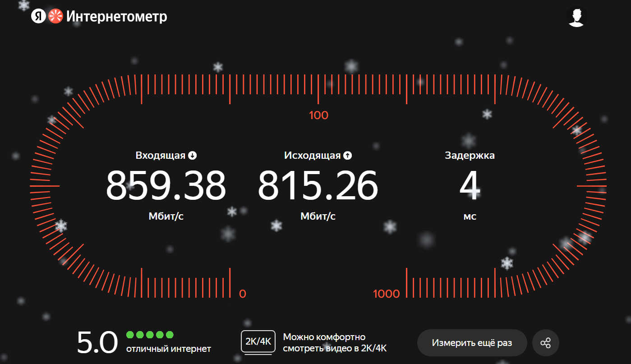Click the upload arrow icon beside Исходящая
The height and width of the screenshot is (364, 631).
coord(347,156)
